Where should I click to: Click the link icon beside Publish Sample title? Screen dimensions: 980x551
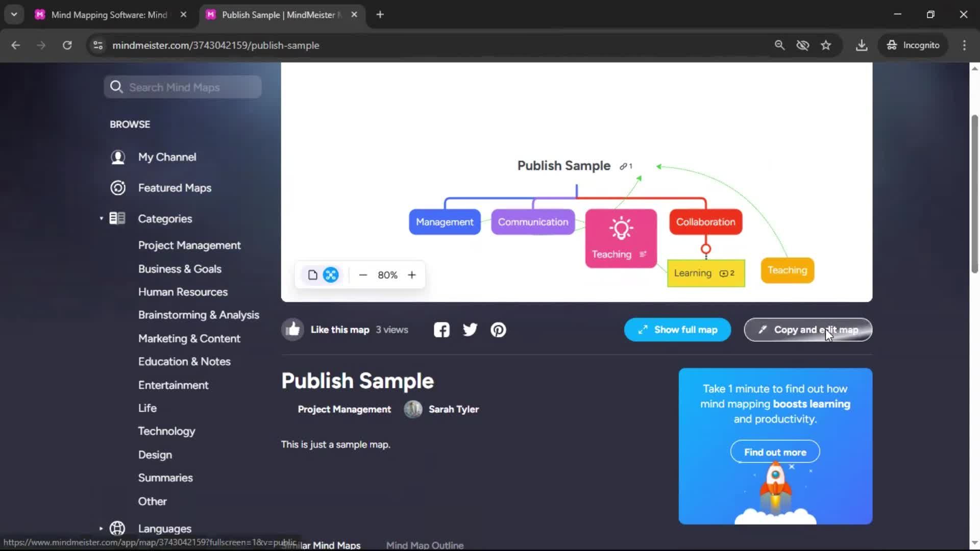[x=623, y=166]
